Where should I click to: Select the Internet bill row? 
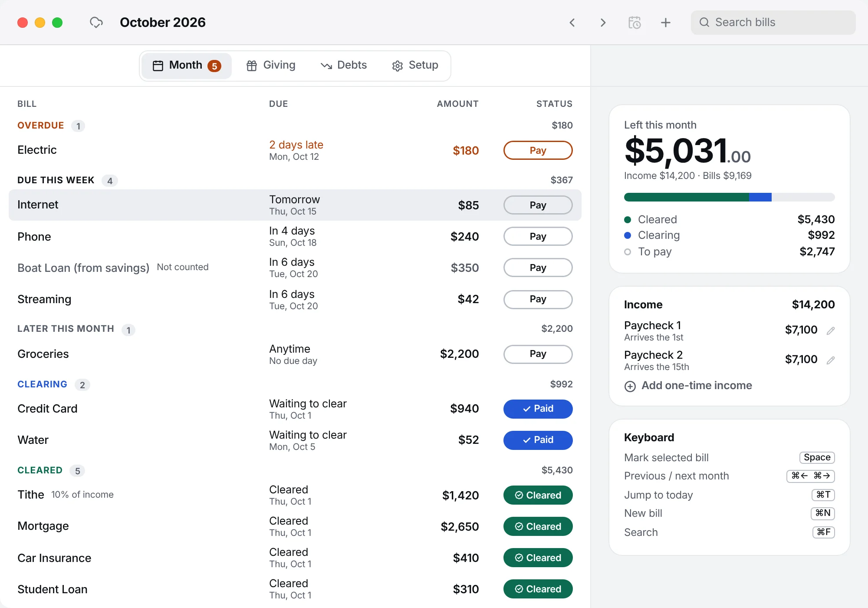[295, 205]
